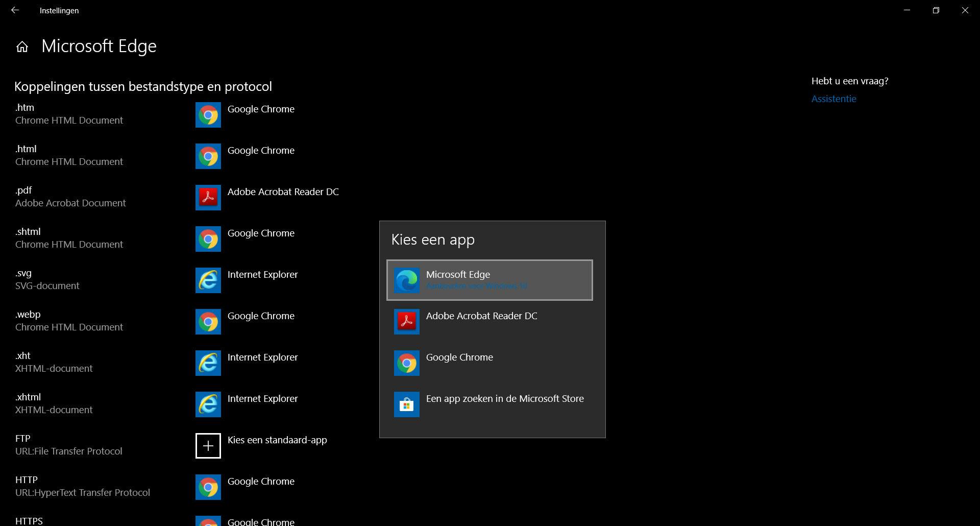Choose Adobe Acrobat Reader DC in the app picker
The image size is (980, 526).
[x=489, y=322]
